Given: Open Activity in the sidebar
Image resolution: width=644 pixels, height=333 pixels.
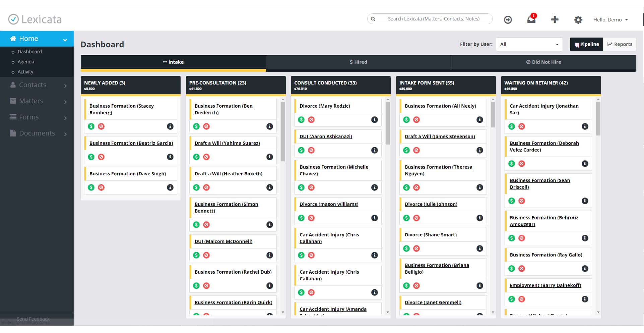Looking at the screenshot, I should point(25,72).
